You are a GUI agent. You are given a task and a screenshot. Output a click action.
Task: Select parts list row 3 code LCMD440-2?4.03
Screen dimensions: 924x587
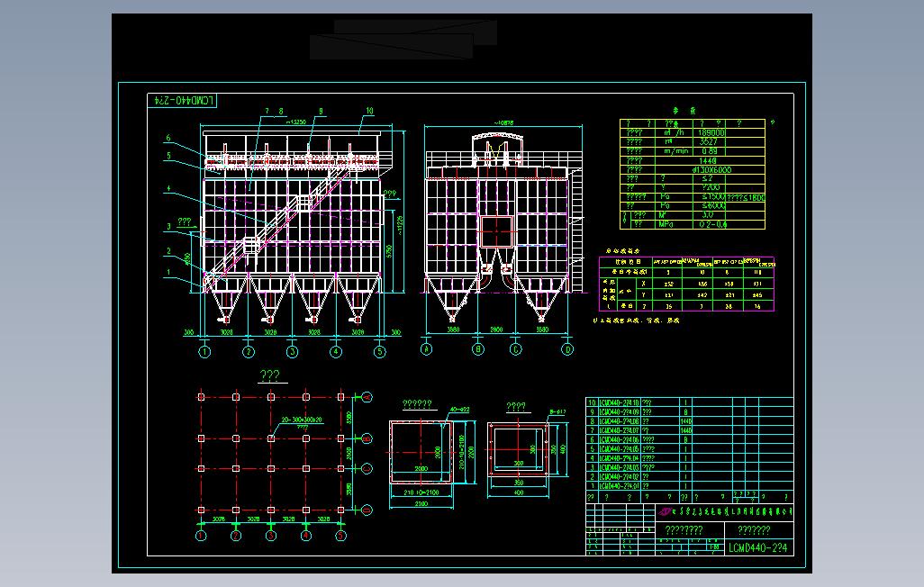[620, 467]
